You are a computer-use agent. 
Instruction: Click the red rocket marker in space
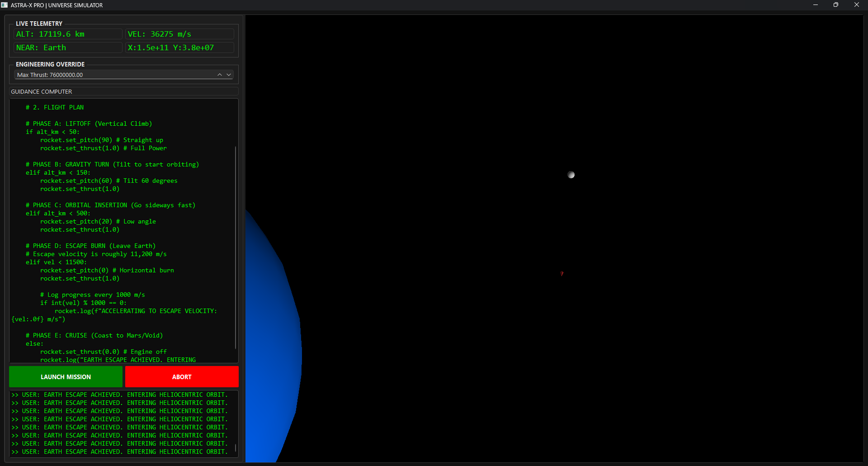[562, 273]
